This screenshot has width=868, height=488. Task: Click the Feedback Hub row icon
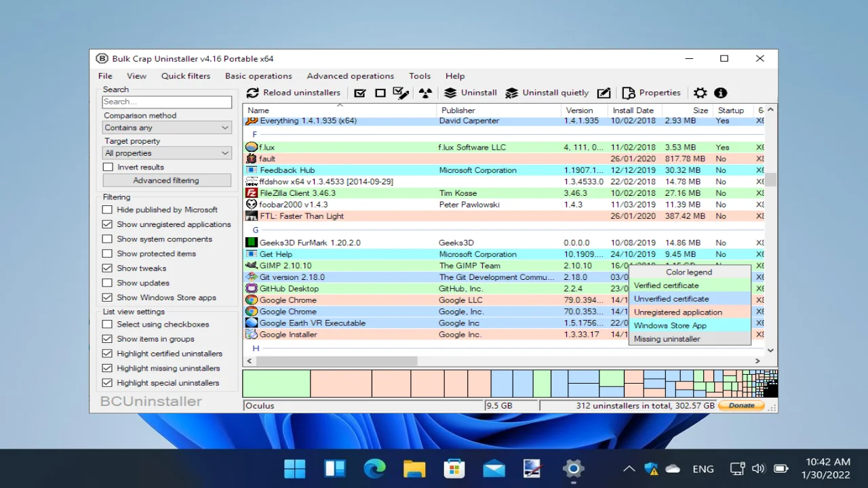(x=252, y=170)
